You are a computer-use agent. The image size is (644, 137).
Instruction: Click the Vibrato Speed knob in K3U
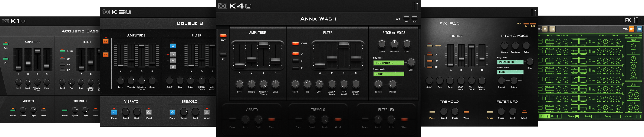point(125,112)
